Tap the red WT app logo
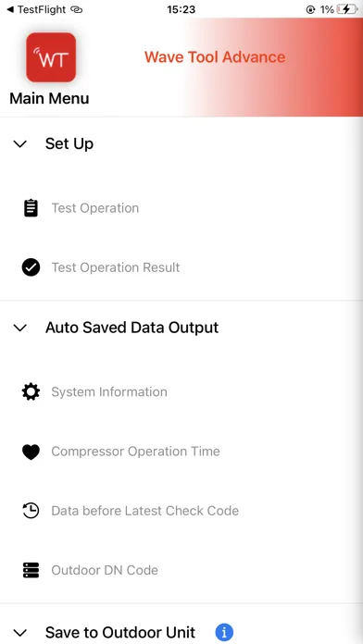 click(x=51, y=57)
